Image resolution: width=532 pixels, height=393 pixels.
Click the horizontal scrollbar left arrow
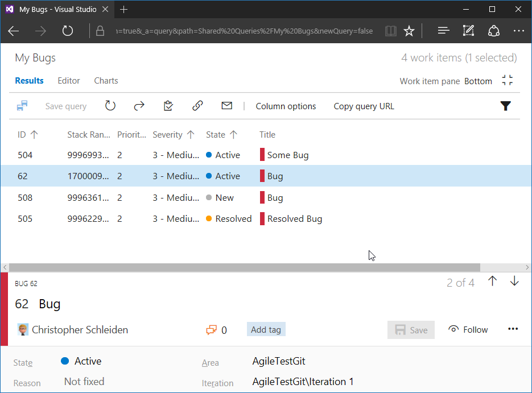coord(5,267)
